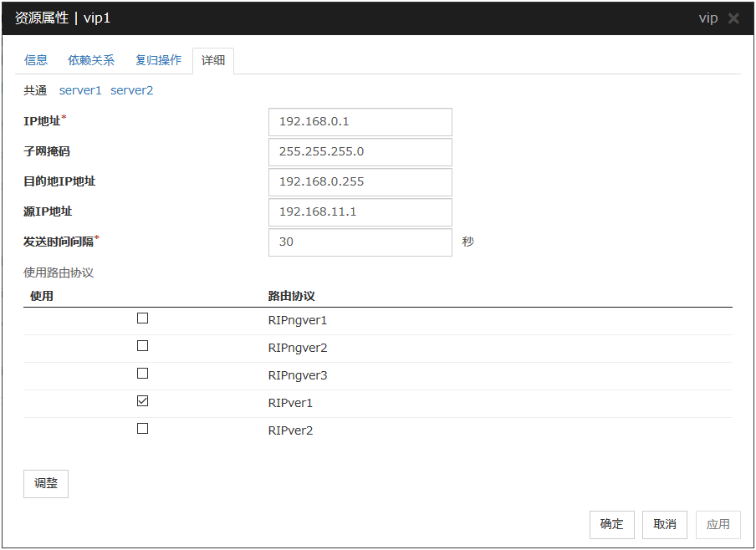Viewport: 756px width, 550px height.
Task: Close the vip1 resource properties dialog
Action: tap(733, 18)
